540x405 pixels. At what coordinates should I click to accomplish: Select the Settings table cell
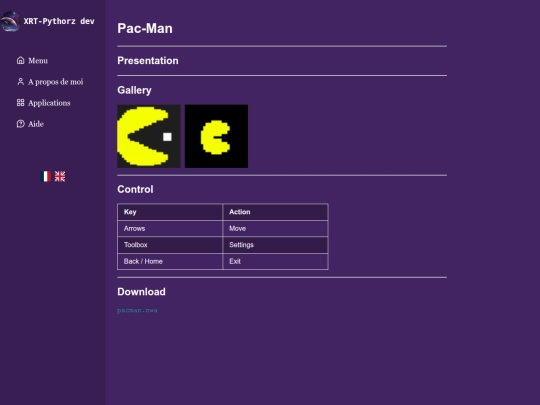tap(276, 245)
